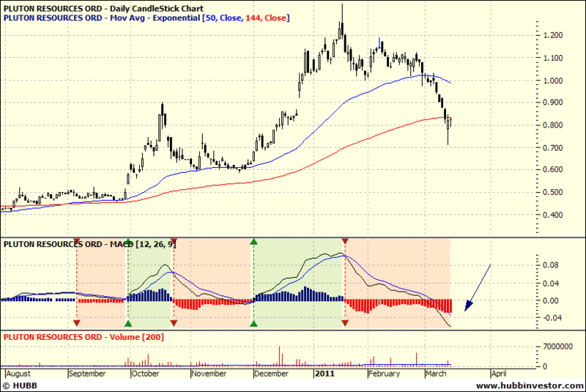The height and width of the screenshot is (392, 586).
Task: Click the December label on the time axis
Action: (x=271, y=374)
